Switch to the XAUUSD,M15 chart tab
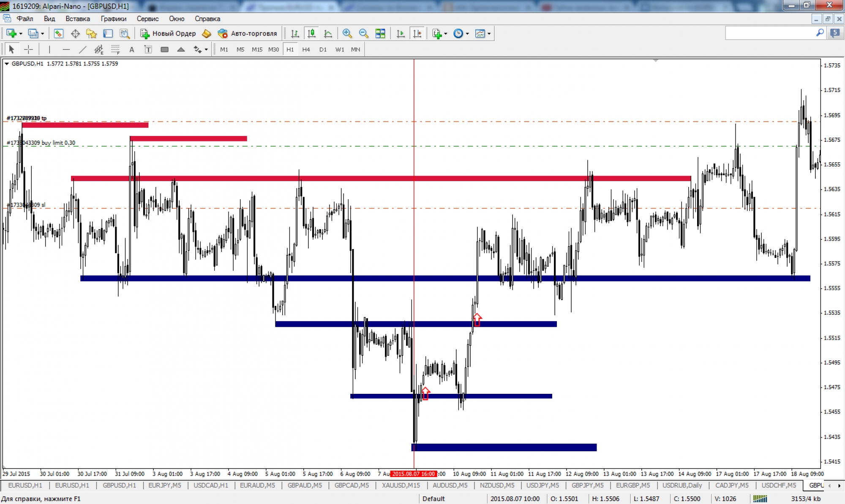The image size is (845, 504). coord(401,485)
